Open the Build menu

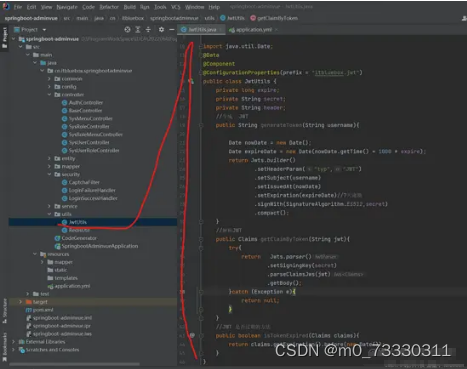coord(129,7)
